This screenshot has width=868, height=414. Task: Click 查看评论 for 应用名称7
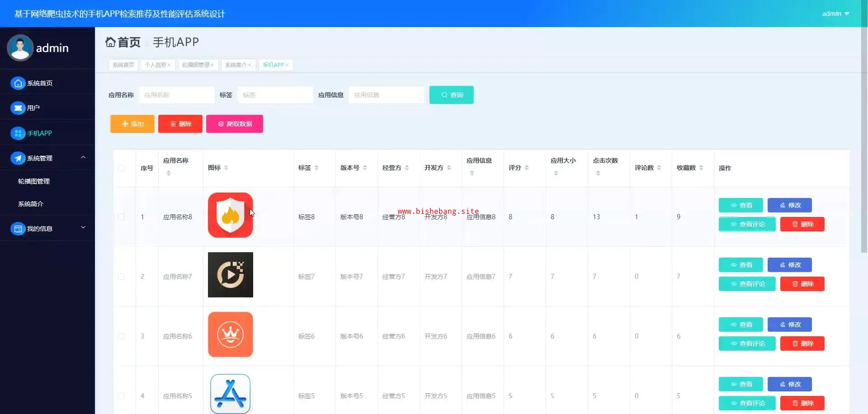747,284
